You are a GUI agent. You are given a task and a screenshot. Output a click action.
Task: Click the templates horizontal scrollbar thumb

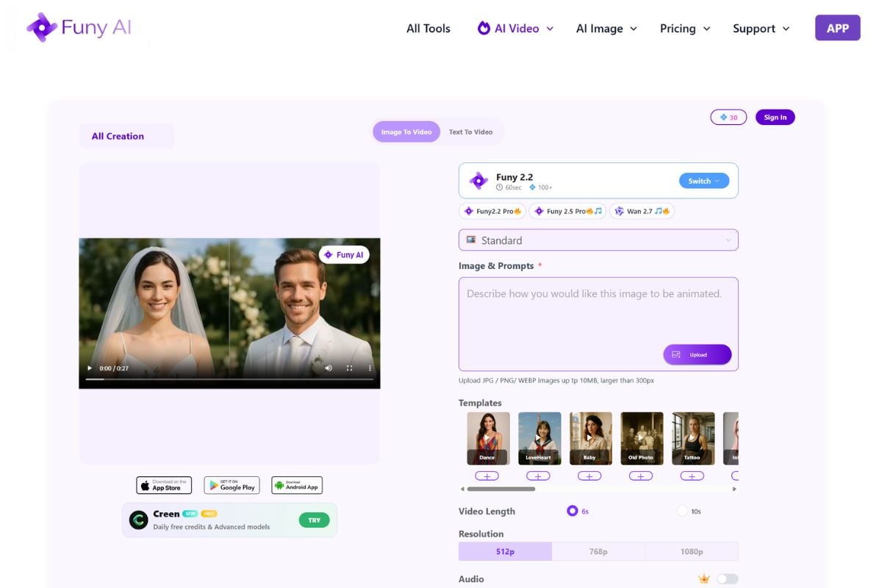(501, 489)
